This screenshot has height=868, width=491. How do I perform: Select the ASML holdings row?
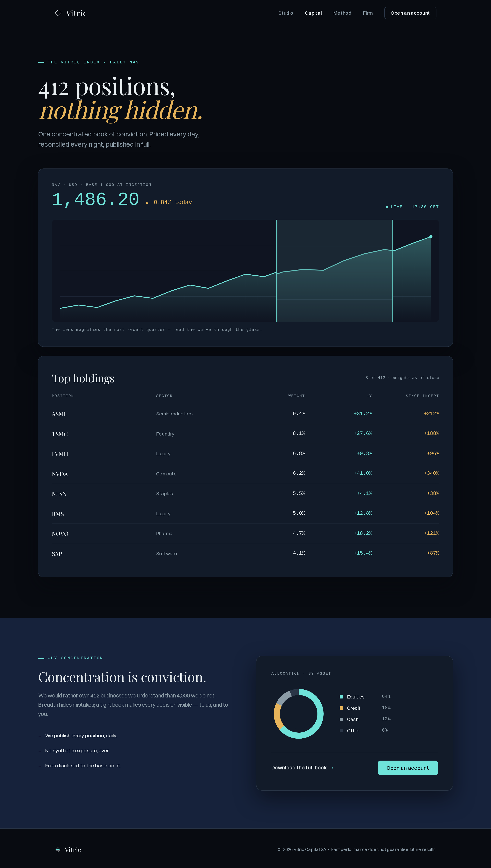(x=245, y=414)
